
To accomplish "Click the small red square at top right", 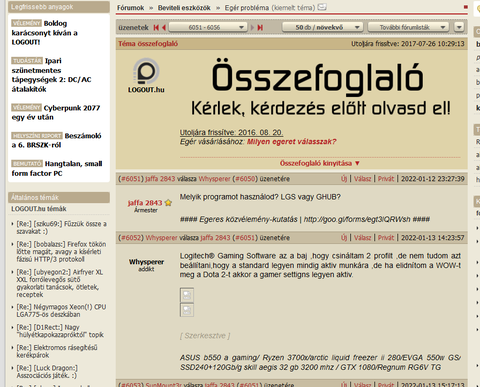I will [x=465, y=7].
